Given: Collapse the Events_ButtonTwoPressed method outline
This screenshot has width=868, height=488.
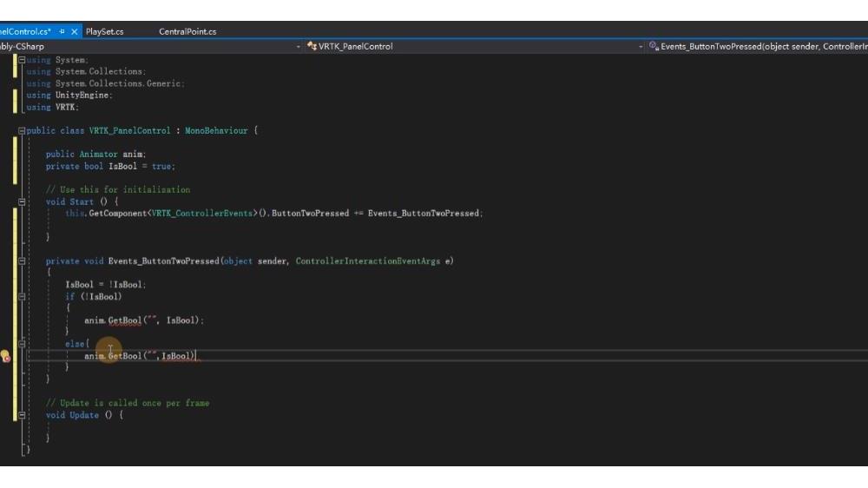Looking at the screenshot, I should [x=22, y=260].
